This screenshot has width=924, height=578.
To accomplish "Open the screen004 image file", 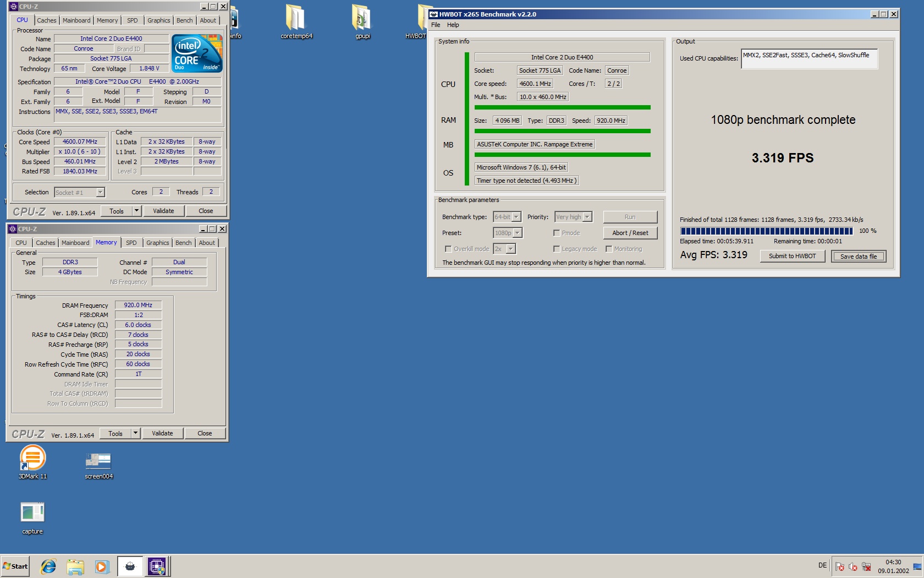I will pos(98,465).
